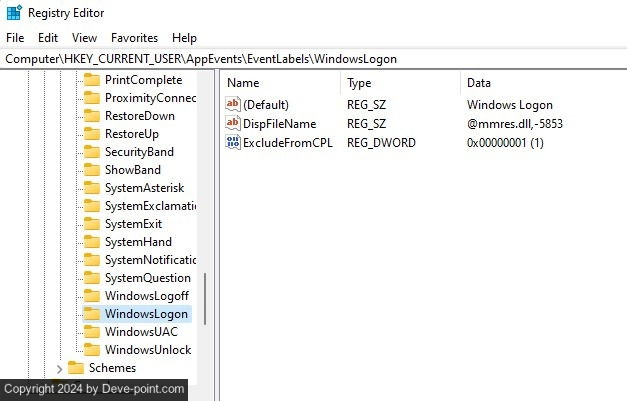Select the WindowsLogon folder icon
Screen dimensions: 627x401
(92, 314)
